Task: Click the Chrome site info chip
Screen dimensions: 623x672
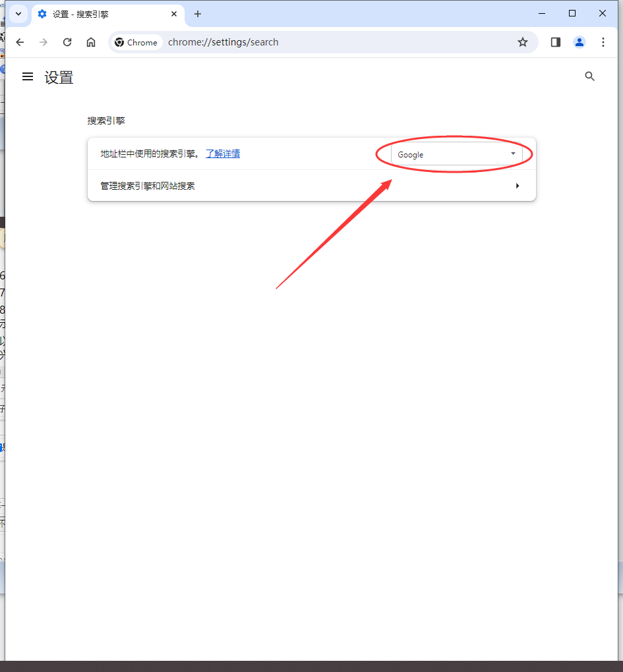Action: pos(136,42)
